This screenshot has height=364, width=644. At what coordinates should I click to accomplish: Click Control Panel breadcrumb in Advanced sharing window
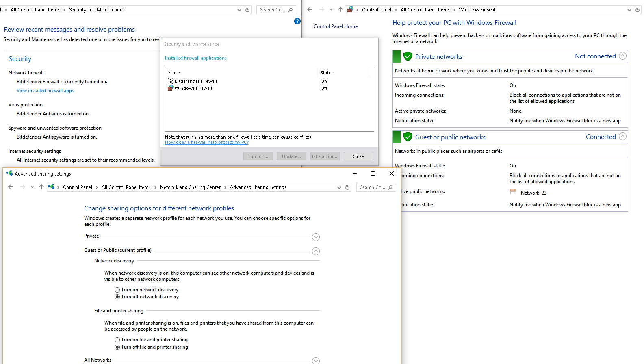click(x=78, y=187)
